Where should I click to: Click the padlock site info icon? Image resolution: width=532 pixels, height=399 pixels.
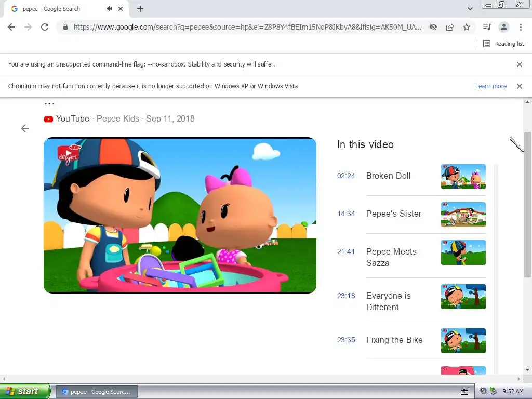point(65,27)
